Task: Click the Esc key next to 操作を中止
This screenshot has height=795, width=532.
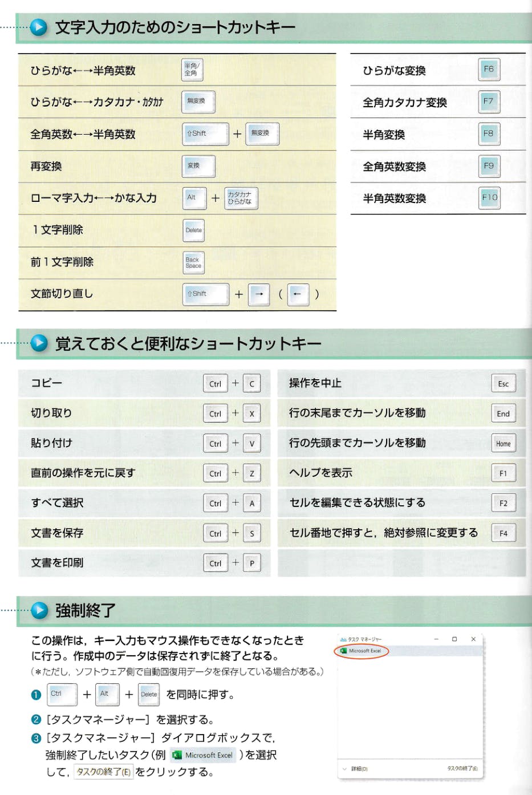Action: [x=503, y=384]
